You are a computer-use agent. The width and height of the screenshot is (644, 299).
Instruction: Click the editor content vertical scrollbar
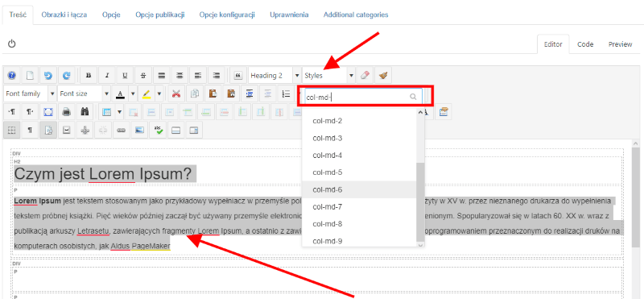(x=636, y=197)
